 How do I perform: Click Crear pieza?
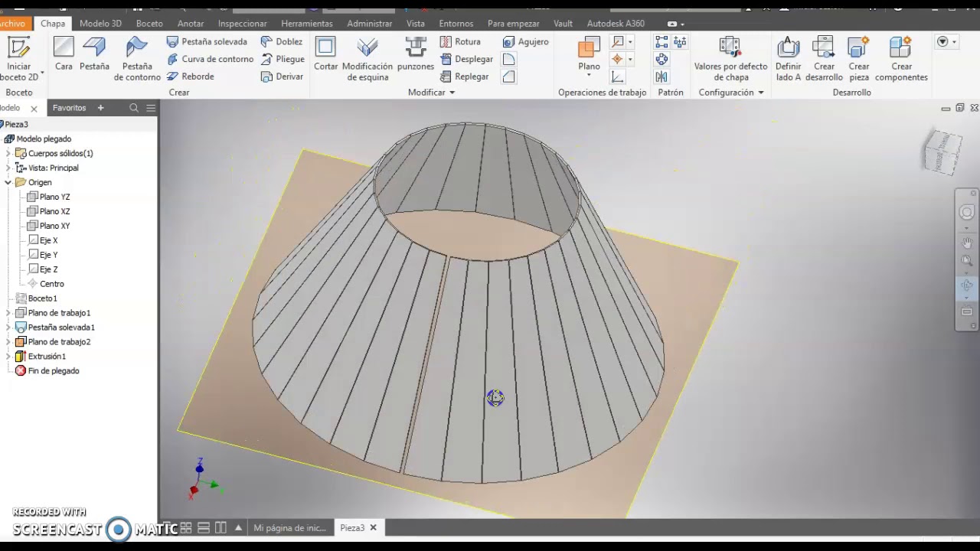[859, 59]
